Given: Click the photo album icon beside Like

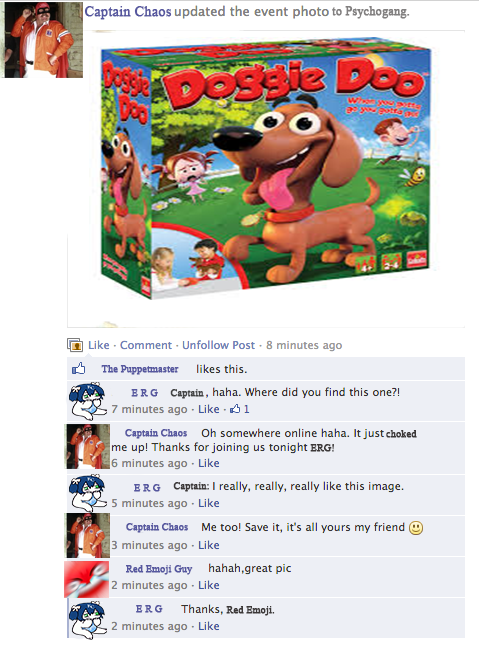Looking at the screenshot, I should pos(75,345).
